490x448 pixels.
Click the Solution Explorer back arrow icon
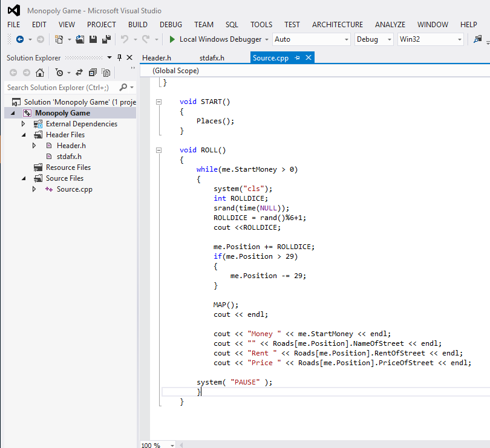(13, 73)
